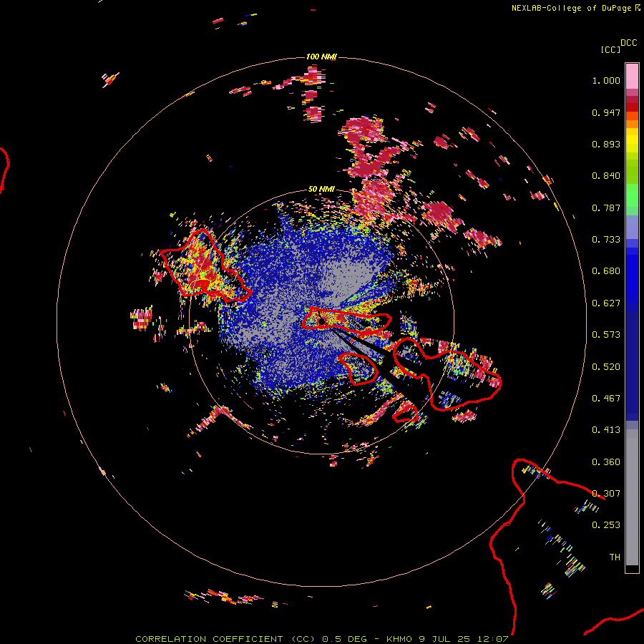The image size is (644, 644).
Task: Select the 0.360 scale value
Action: [x=606, y=462]
